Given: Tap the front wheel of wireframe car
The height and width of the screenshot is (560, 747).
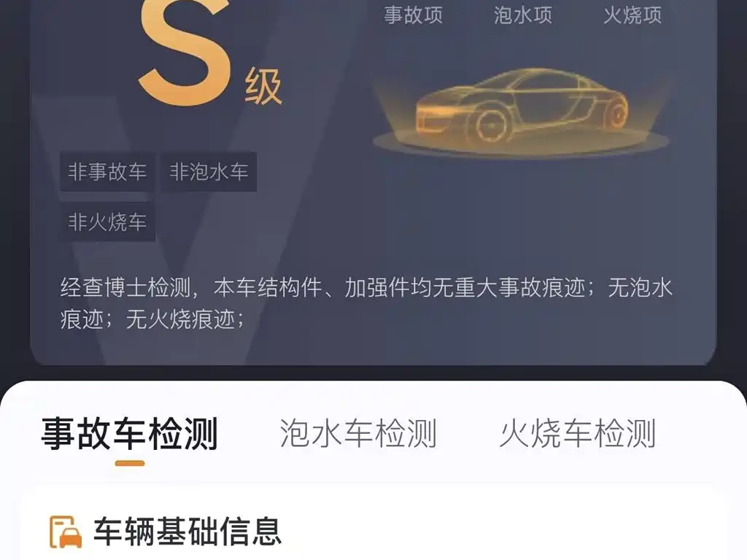Looking at the screenshot, I should pos(490,124).
